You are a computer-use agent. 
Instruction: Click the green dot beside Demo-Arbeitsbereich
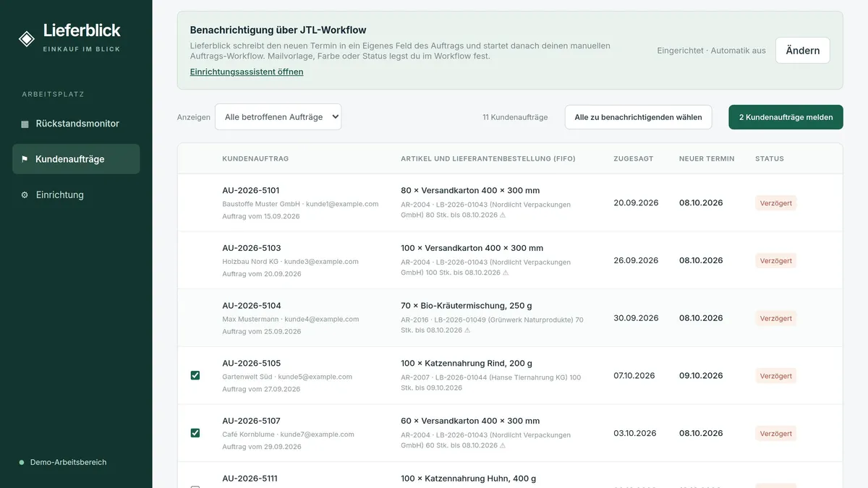click(22, 463)
